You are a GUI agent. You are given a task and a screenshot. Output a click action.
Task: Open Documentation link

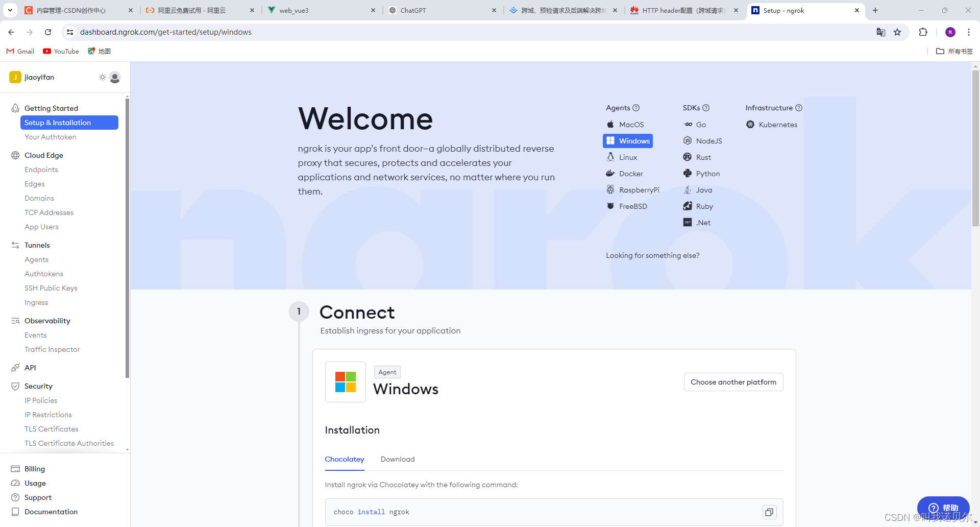[x=51, y=512]
